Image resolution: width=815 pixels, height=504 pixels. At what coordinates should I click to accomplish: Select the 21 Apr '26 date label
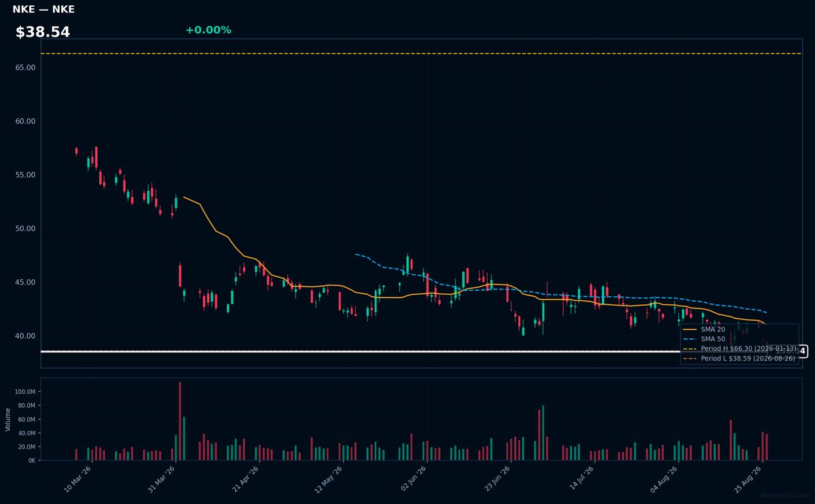click(x=246, y=480)
